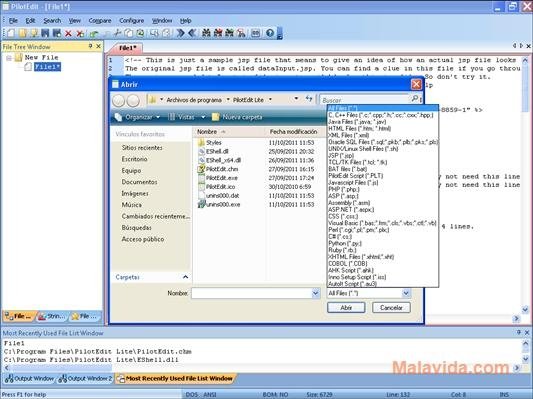
Task: Open the toolbar overflow options arrow
Action: point(280,34)
